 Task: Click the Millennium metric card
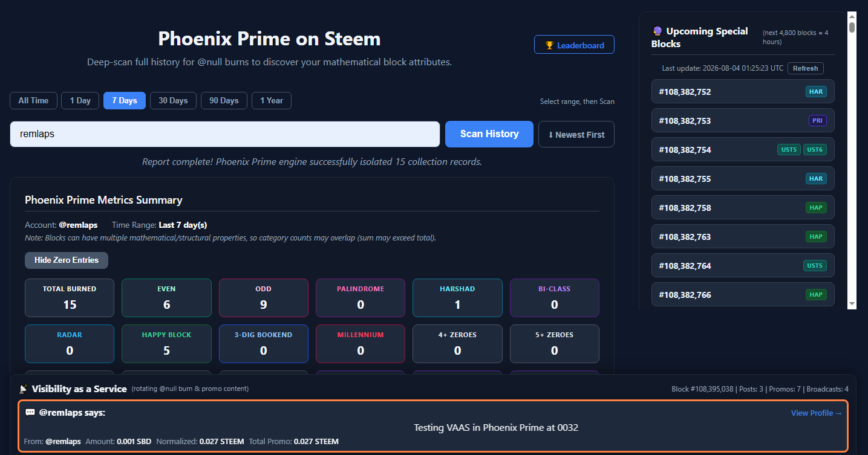(361, 344)
